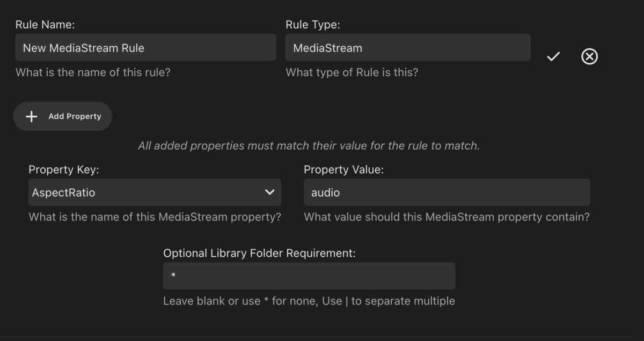This screenshot has height=341, width=644.
Task: Click the Property Value field containing audio
Action: tap(446, 192)
